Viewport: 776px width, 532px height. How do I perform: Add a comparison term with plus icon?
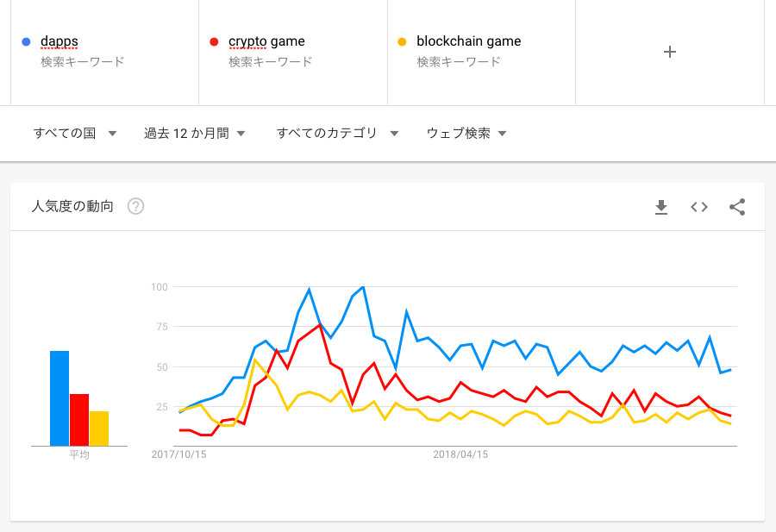coord(670,52)
